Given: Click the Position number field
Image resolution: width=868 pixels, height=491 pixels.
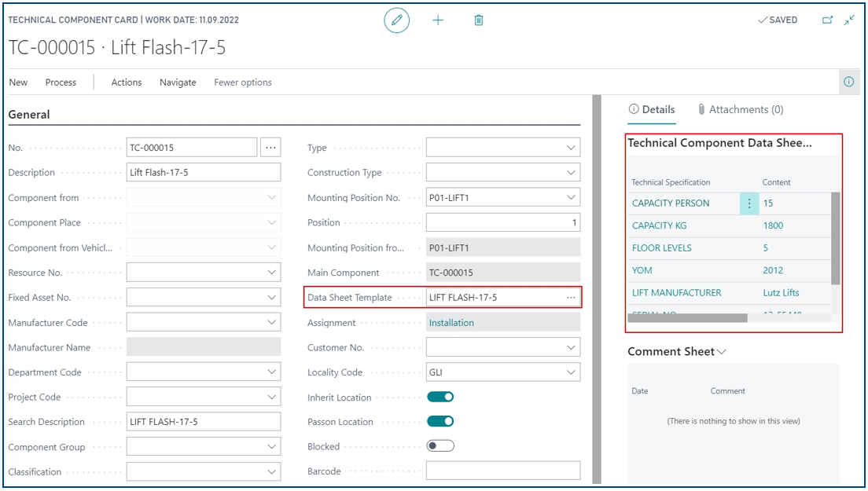Looking at the screenshot, I should tap(502, 222).
